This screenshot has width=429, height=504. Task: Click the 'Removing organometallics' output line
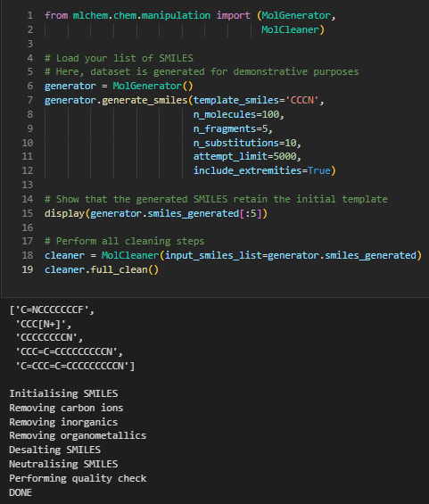[78, 435]
